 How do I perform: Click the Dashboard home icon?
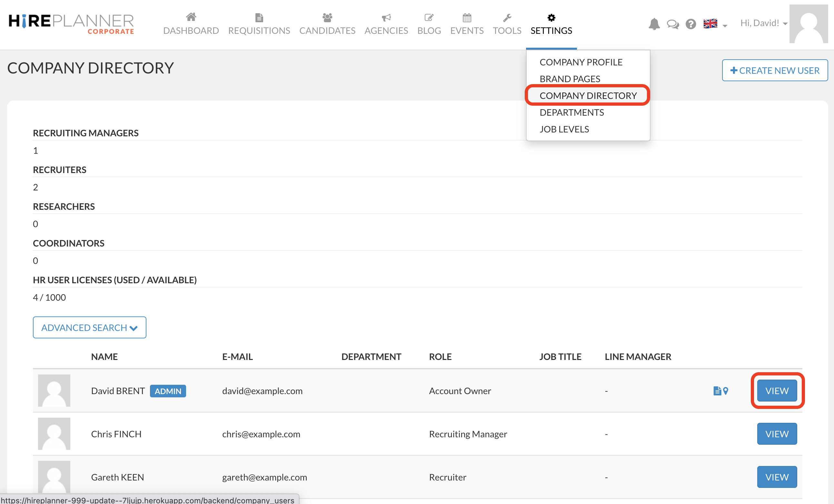click(x=191, y=17)
